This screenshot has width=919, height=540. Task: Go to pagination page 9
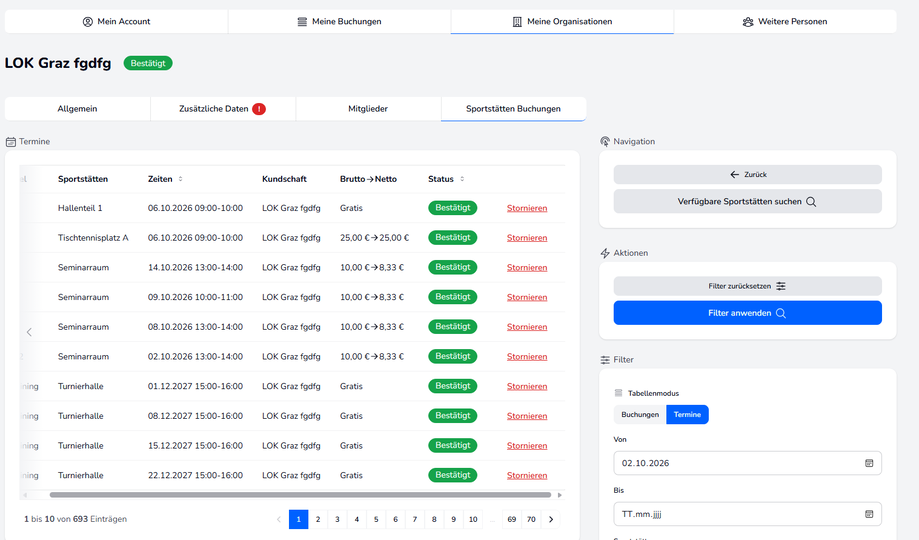(x=453, y=519)
